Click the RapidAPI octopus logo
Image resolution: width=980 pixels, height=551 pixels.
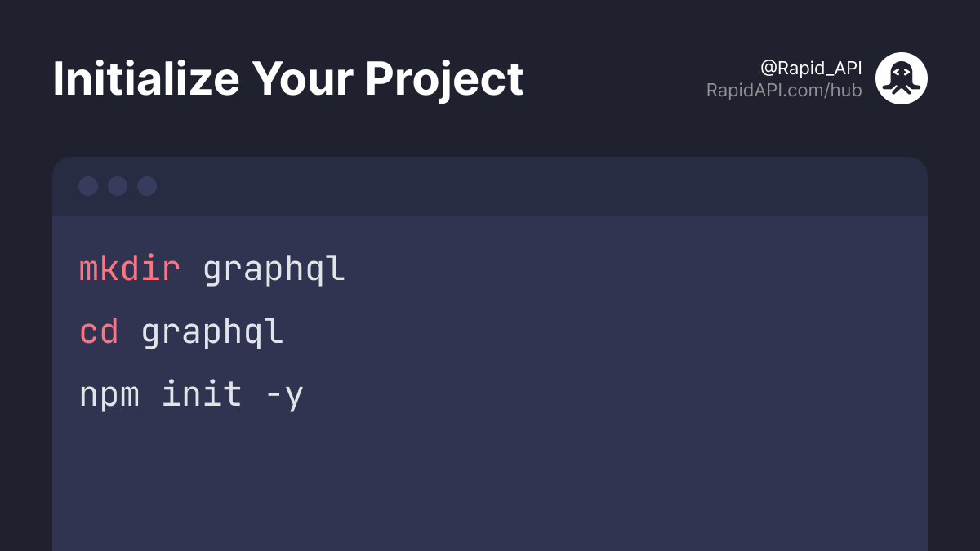pyautogui.click(x=902, y=78)
